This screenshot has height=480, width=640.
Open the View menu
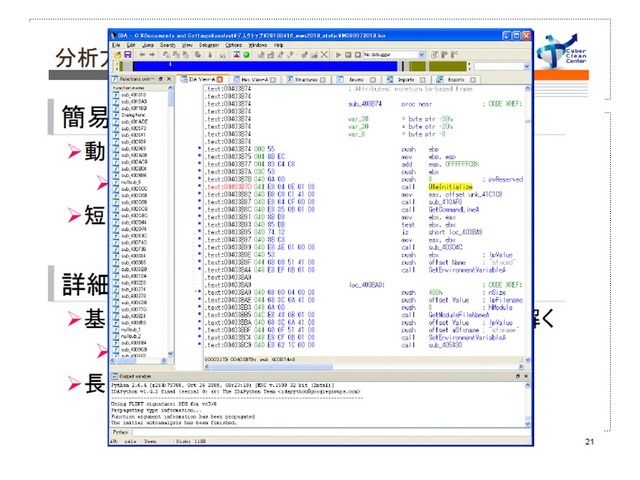pos(187,45)
